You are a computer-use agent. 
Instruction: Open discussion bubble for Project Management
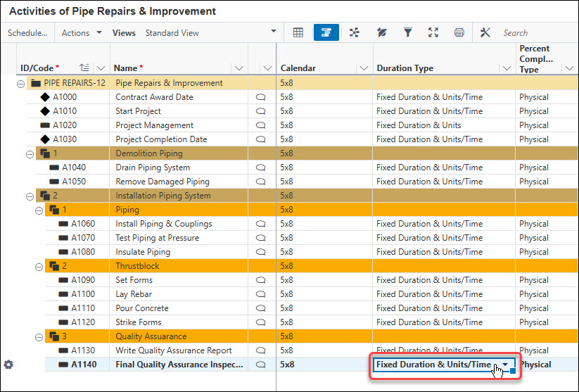pyautogui.click(x=261, y=125)
